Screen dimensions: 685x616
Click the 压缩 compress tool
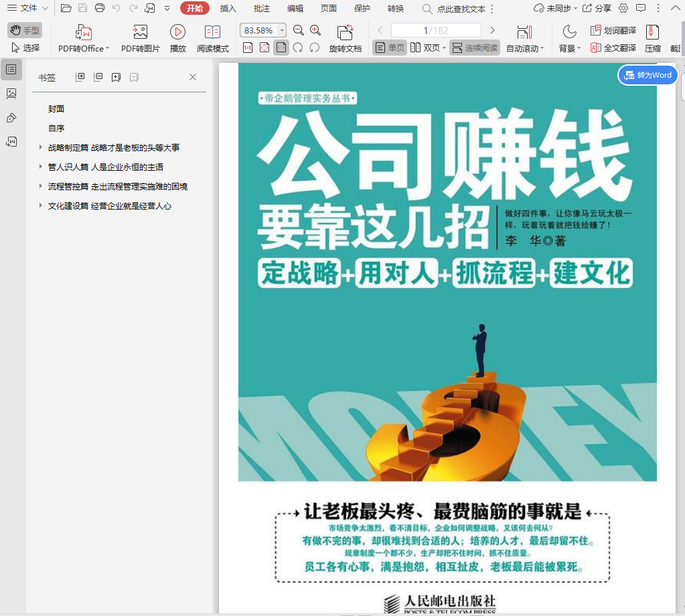653,38
